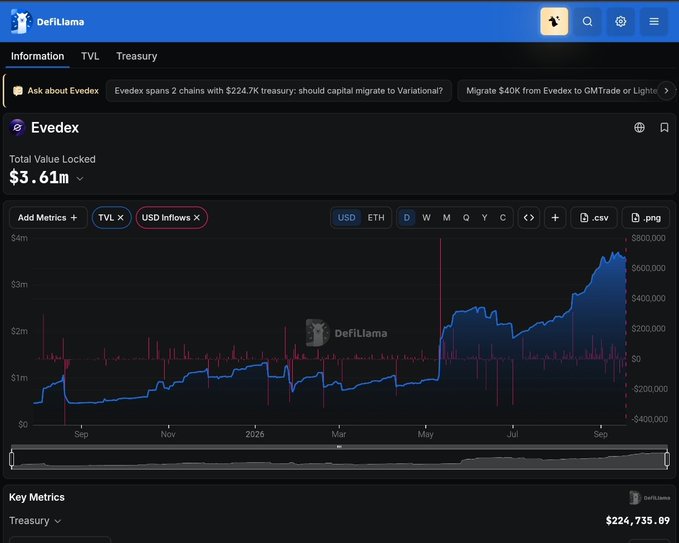Visit Evedex website via globe icon
The image size is (679, 543).
tap(639, 127)
